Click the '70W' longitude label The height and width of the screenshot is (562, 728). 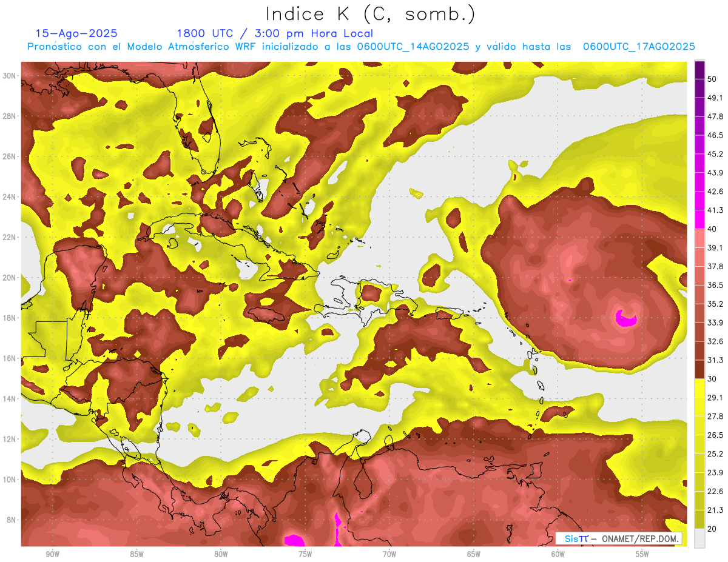pos(389,554)
